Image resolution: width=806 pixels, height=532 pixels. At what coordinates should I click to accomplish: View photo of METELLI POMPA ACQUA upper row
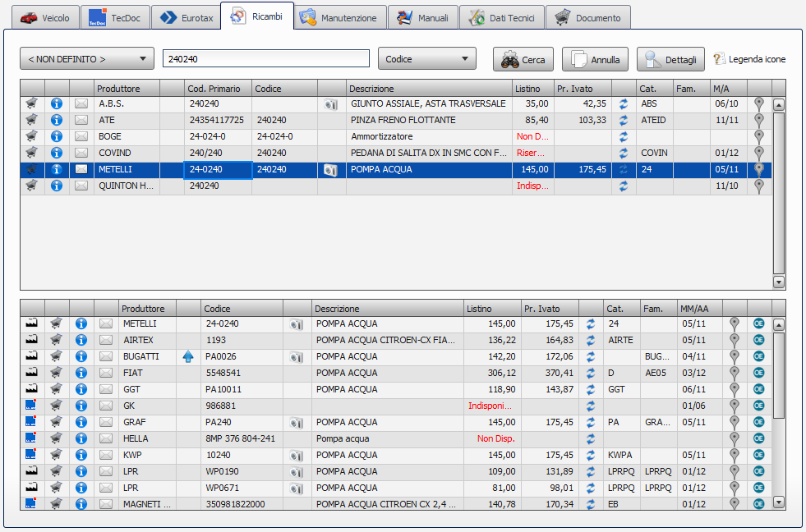pyautogui.click(x=331, y=170)
